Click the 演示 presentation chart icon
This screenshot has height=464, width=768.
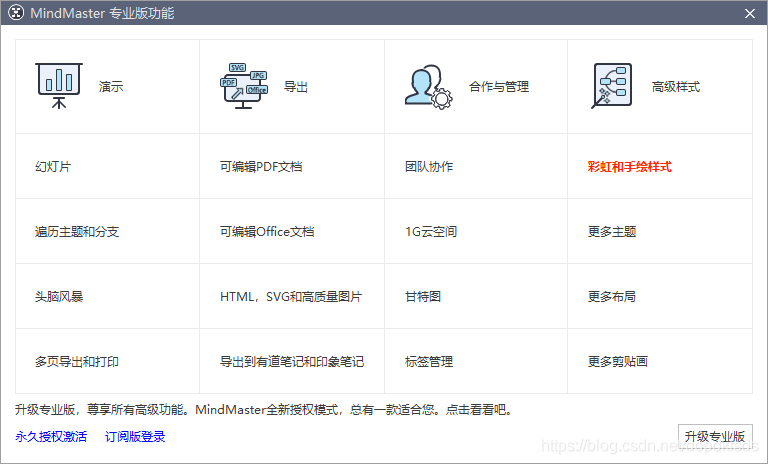pyautogui.click(x=59, y=86)
